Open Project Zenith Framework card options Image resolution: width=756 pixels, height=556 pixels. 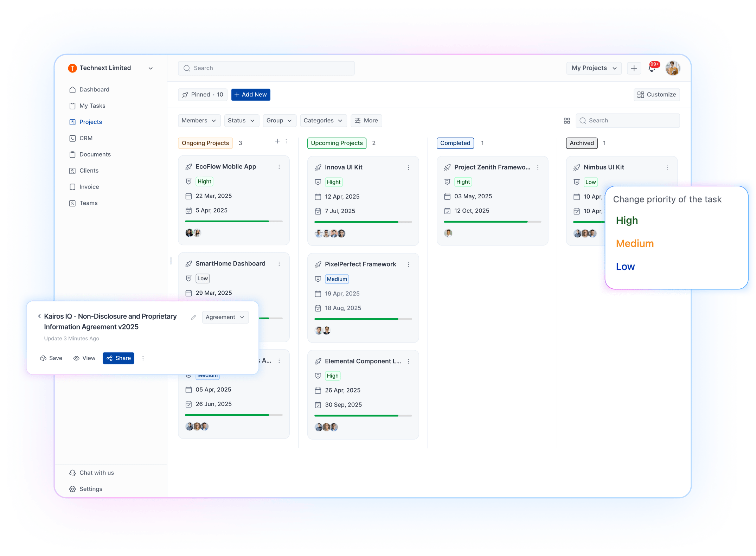point(538,168)
